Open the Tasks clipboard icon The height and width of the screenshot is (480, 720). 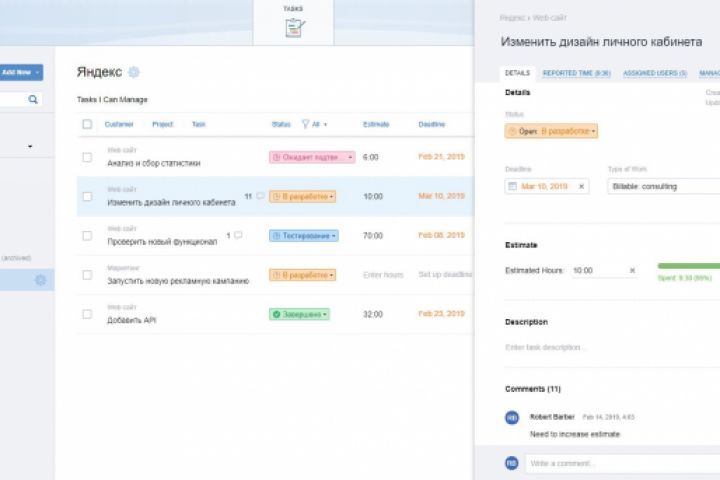pos(294,28)
